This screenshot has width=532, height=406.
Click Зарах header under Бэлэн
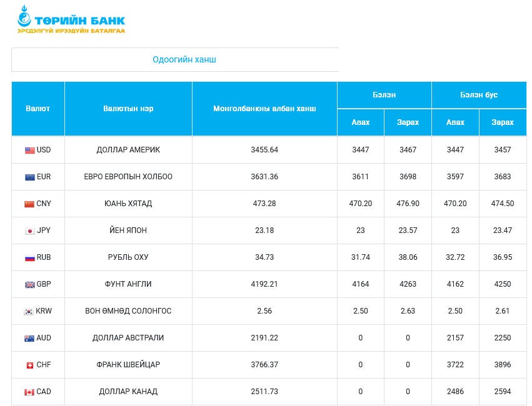[x=408, y=122]
